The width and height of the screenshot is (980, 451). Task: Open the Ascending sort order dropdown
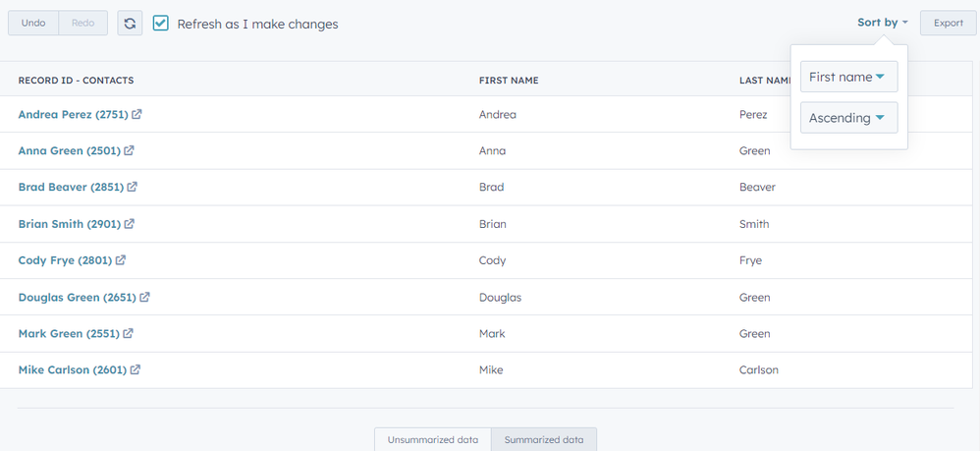click(x=848, y=118)
